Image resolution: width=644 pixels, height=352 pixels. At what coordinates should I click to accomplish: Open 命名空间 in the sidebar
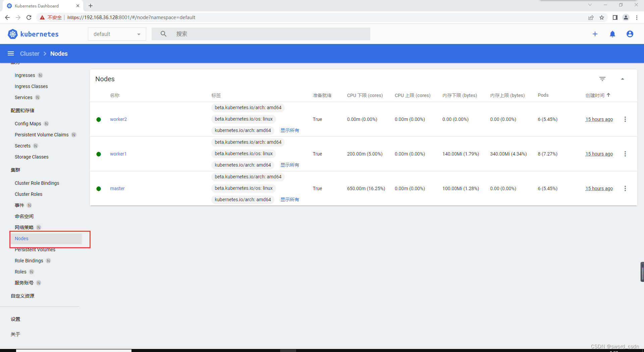24,216
